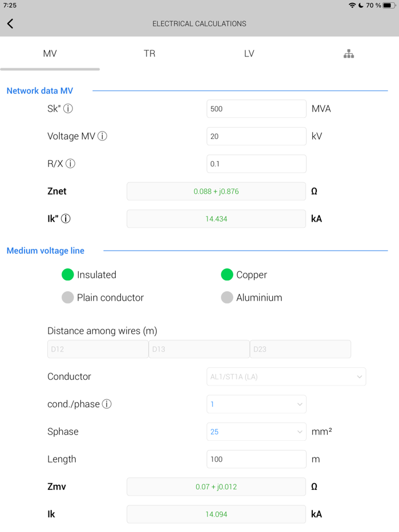Select Aluminium as conductor material
The image size is (399, 532).
[227, 297]
